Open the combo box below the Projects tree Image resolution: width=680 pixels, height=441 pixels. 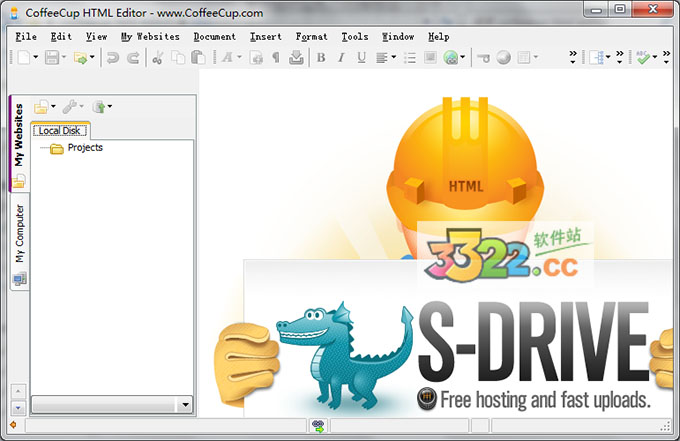point(184,405)
